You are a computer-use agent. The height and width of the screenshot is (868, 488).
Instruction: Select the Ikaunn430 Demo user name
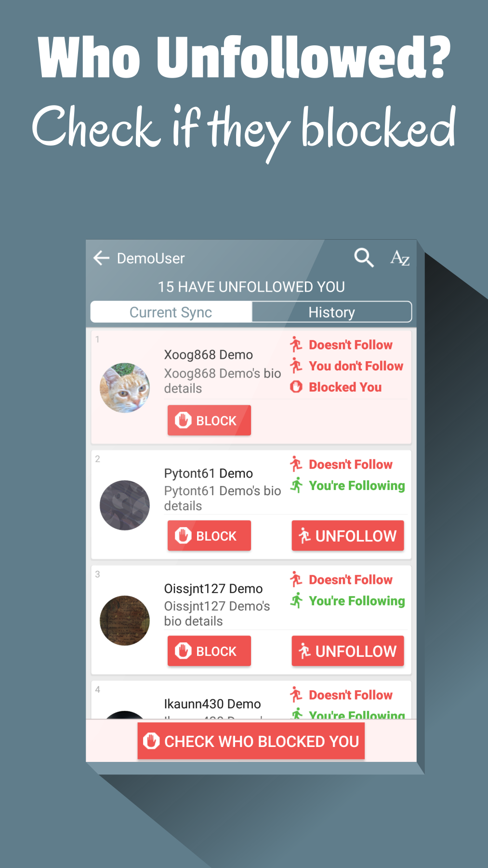212,704
